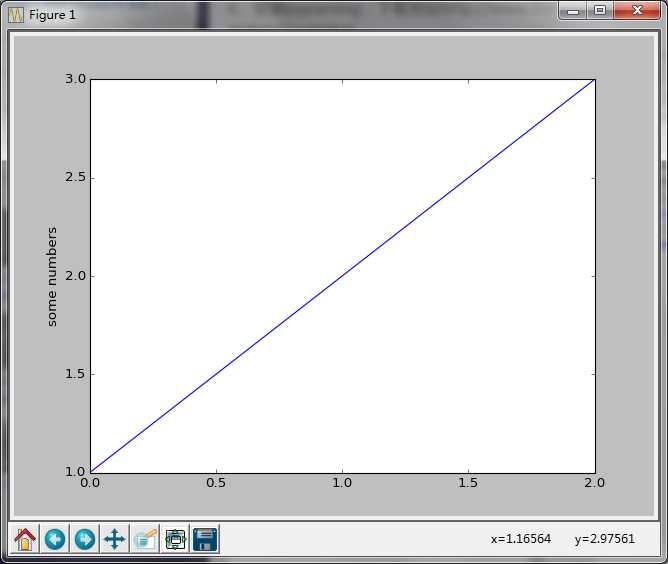Screen dimensions: 668x564
Task: Activate the Pan axes cross-arrows tool
Action: (x=115, y=539)
